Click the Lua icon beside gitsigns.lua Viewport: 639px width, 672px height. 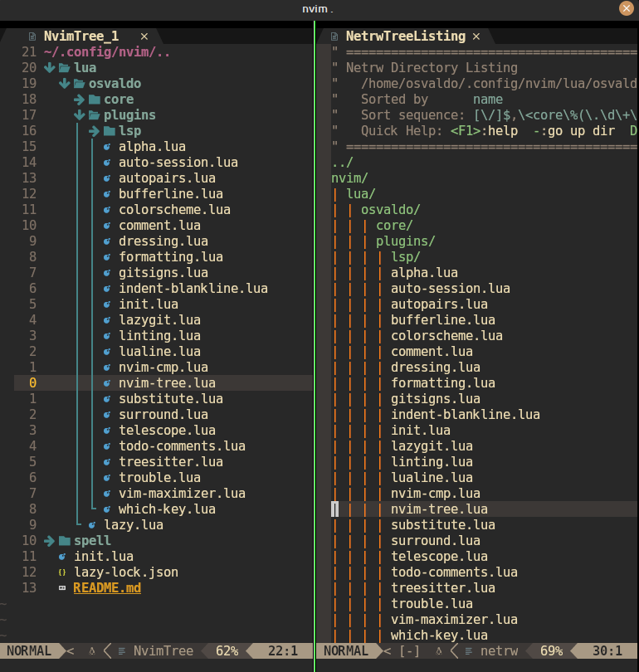tap(107, 273)
